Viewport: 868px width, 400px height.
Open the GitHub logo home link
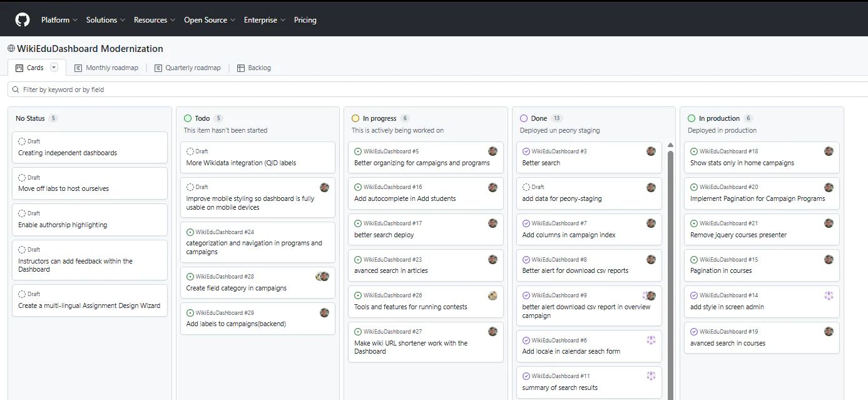pos(22,20)
